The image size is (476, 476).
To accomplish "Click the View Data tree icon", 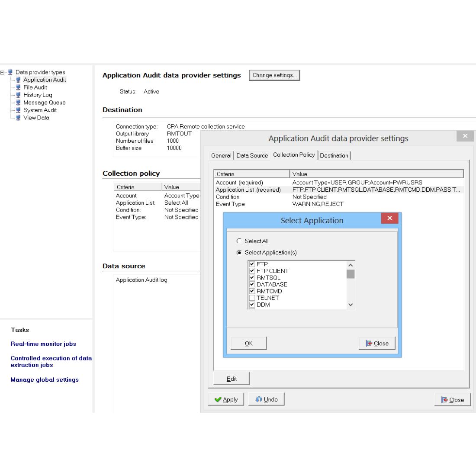I will pyautogui.click(x=18, y=118).
